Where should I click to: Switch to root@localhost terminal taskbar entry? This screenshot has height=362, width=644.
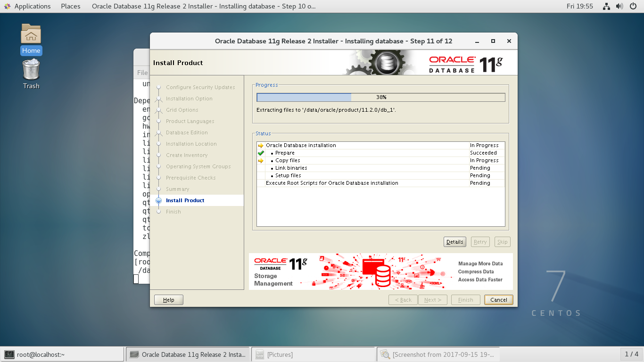pyautogui.click(x=62, y=354)
